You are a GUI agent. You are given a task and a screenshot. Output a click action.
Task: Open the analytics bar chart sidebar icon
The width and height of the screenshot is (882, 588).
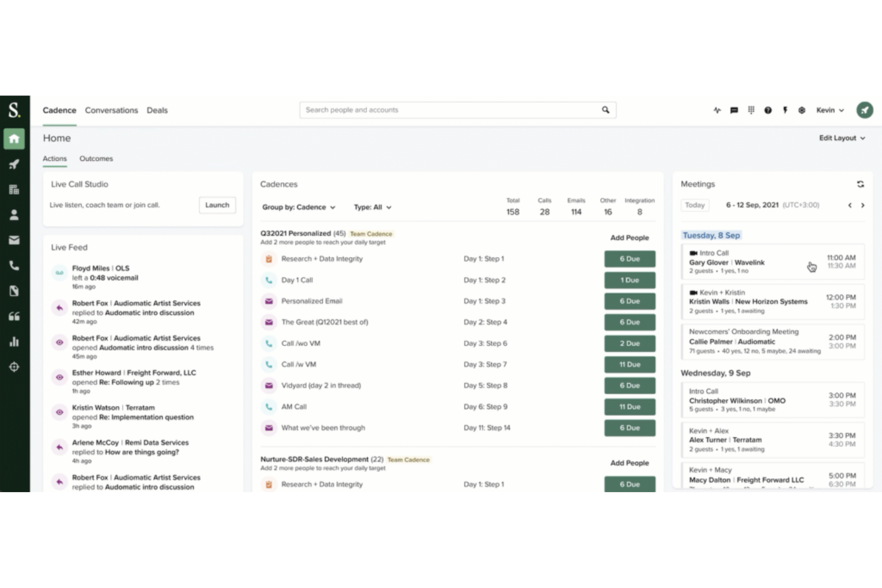tap(14, 341)
